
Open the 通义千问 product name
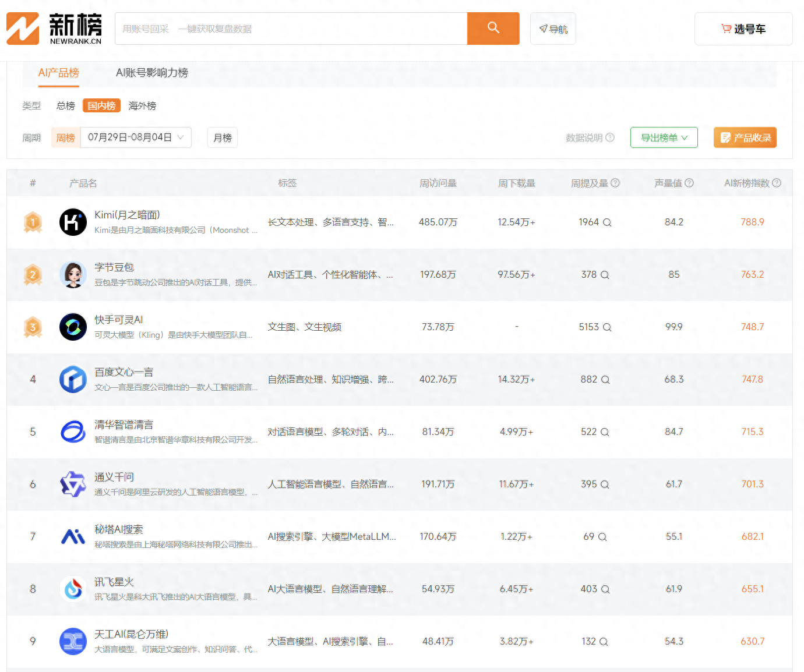(x=114, y=477)
